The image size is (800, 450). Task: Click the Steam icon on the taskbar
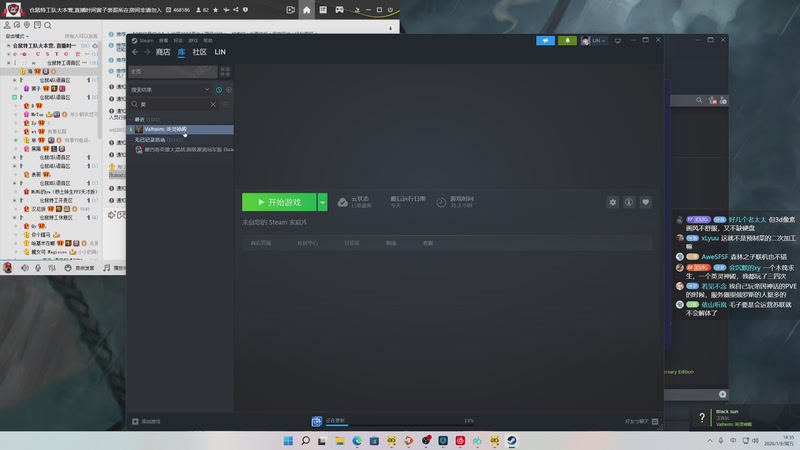(x=512, y=441)
